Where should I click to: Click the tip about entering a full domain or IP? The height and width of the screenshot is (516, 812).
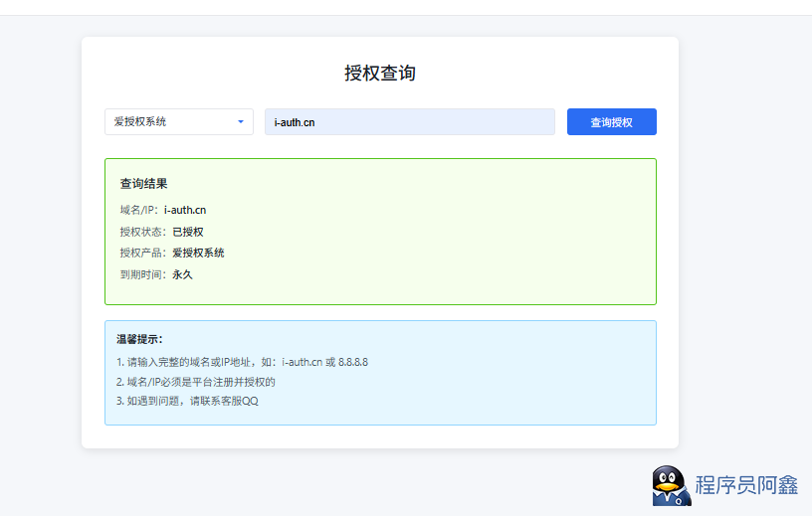pos(242,362)
